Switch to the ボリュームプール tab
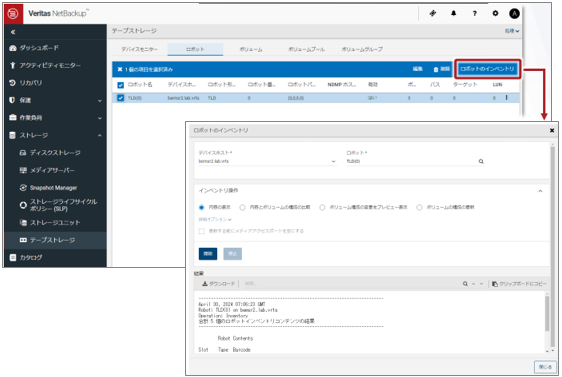Screen dimensions: 562x377 coord(306,49)
